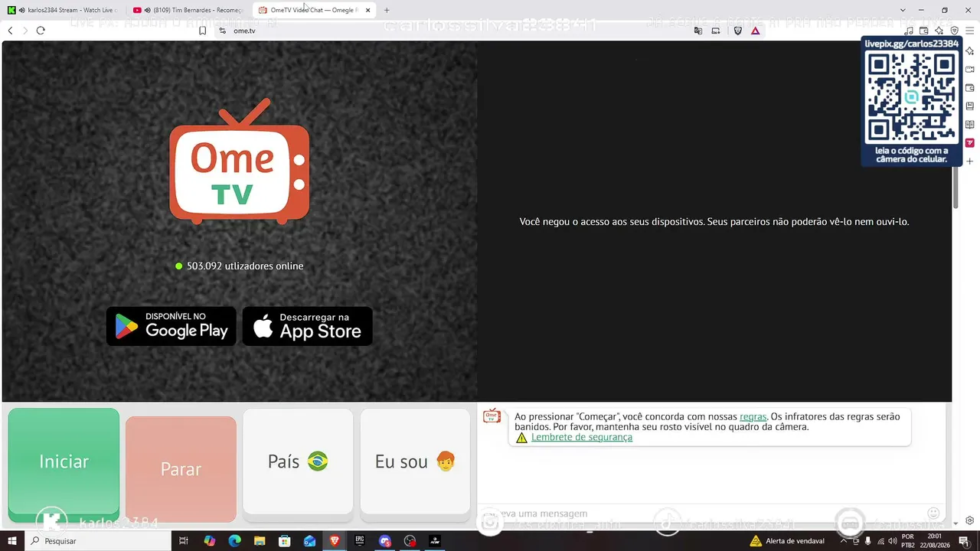Click the Alerta de vendaval weather widget
The height and width of the screenshot is (551, 980).
(787, 541)
